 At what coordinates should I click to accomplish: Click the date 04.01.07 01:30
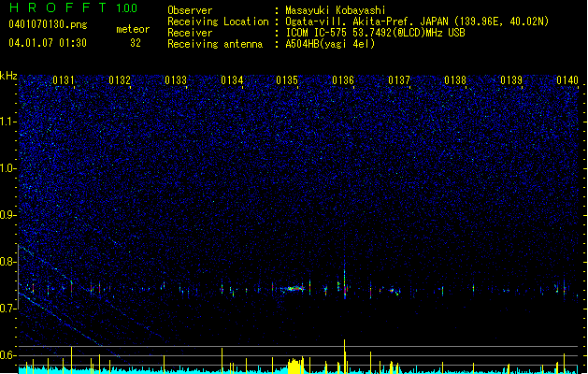click(48, 43)
